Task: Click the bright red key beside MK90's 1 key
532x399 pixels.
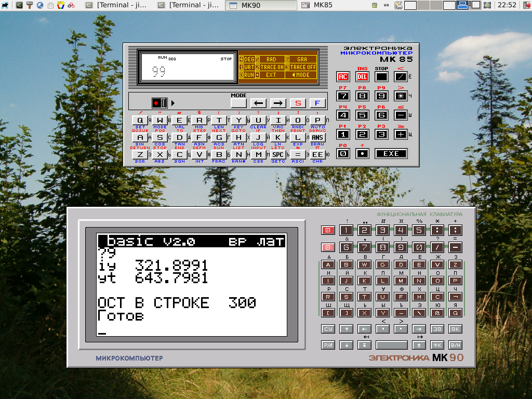Action: click(328, 230)
